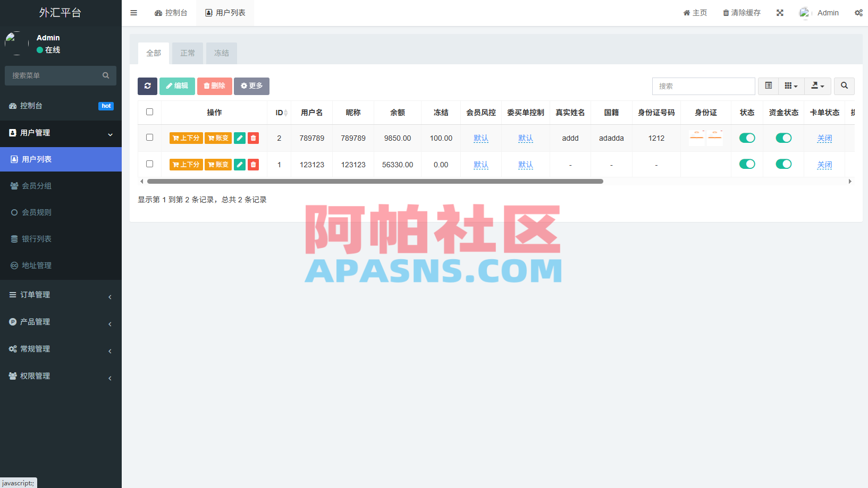Screen dimensions: 868x488
Task: Check the row checkbox for user 123123
Action: pos(149,164)
